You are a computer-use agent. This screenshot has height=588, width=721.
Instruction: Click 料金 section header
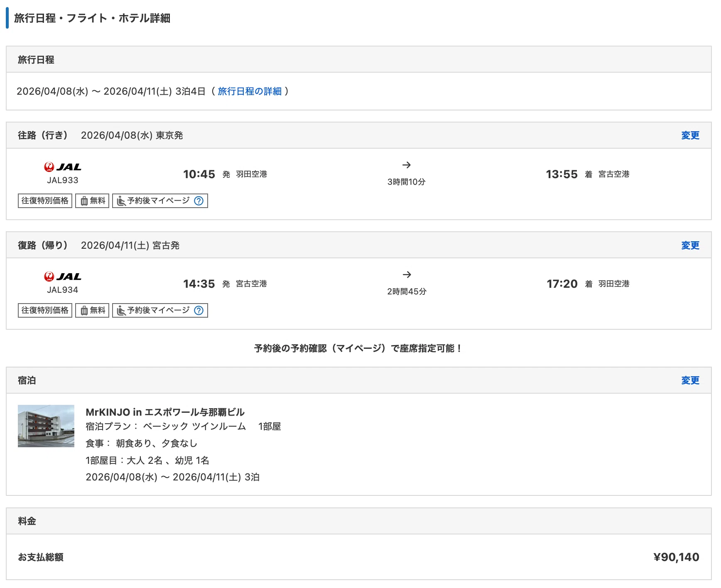(27, 521)
